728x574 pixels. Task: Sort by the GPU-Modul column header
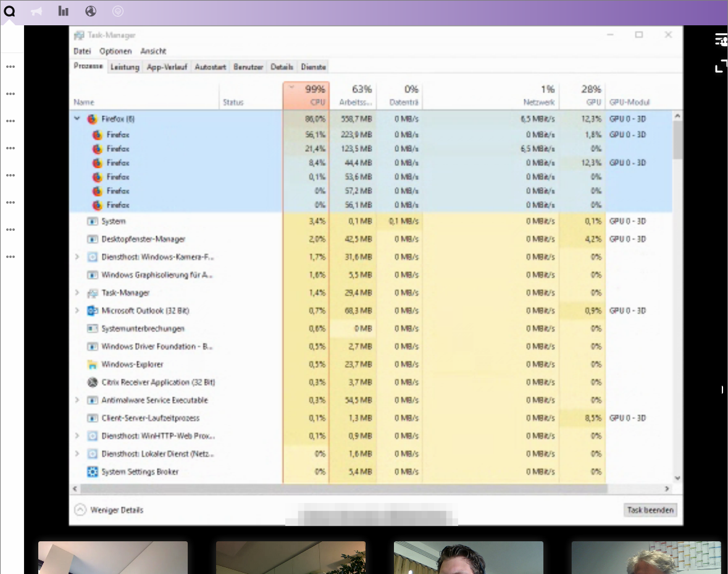tap(639, 96)
